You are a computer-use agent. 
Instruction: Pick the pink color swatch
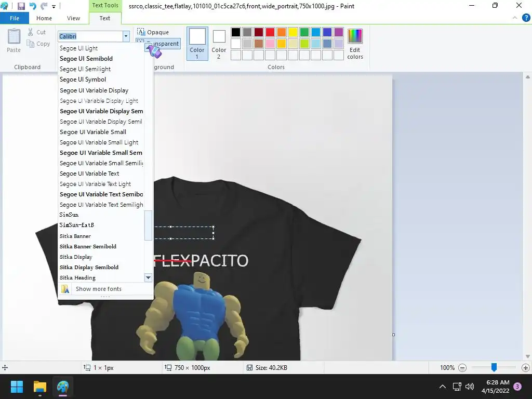(270, 44)
